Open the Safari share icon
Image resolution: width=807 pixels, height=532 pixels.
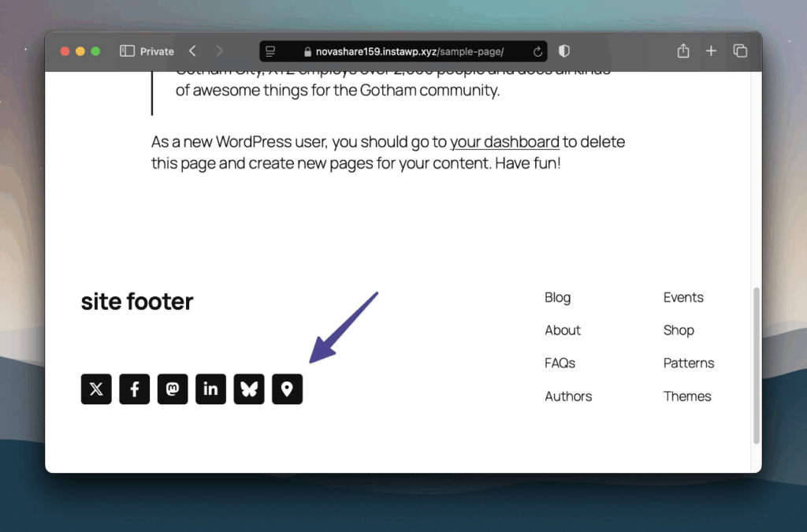tap(683, 51)
